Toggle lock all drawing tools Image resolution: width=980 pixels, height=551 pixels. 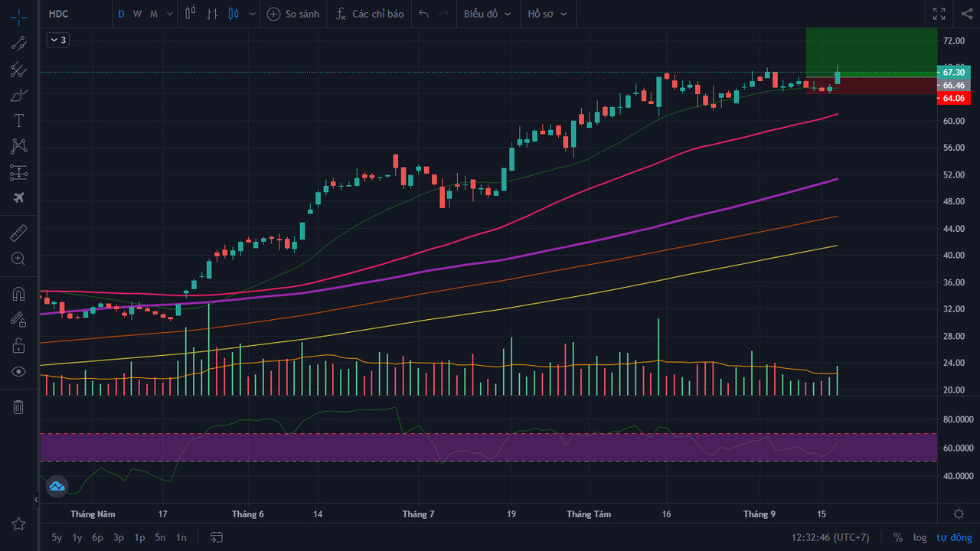(x=18, y=346)
